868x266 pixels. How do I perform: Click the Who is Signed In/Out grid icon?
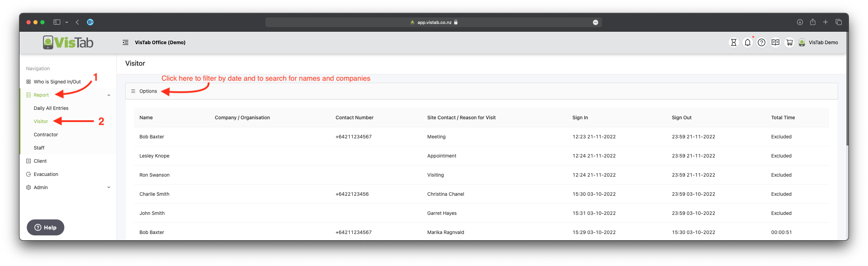coord(29,82)
